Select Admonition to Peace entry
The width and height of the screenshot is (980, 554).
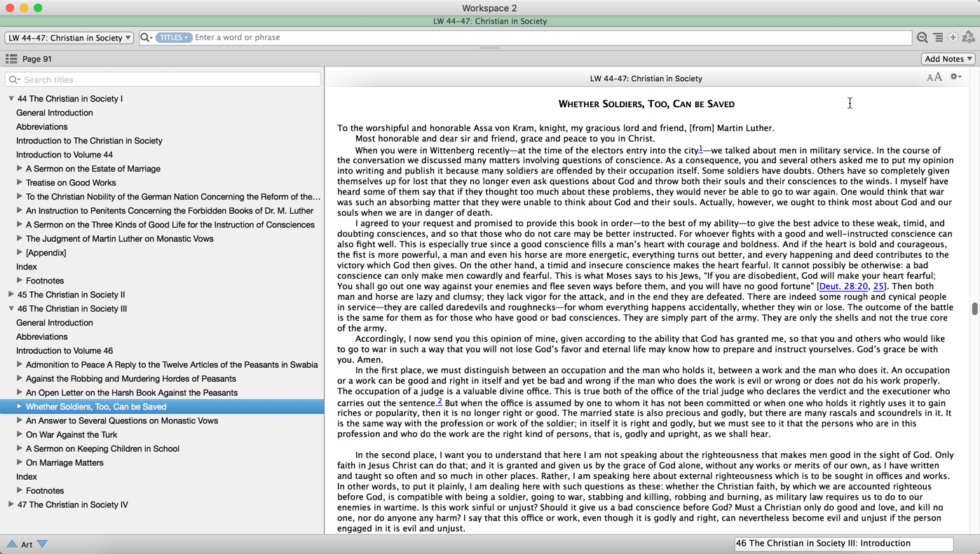click(x=172, y=365)
